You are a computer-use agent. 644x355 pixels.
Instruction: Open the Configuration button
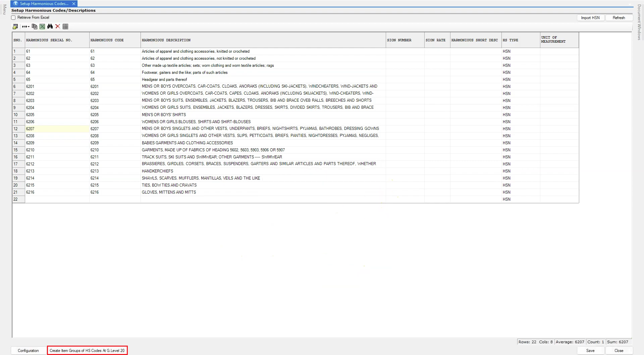28,351
